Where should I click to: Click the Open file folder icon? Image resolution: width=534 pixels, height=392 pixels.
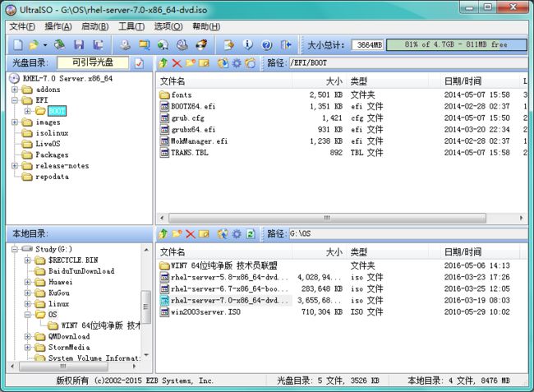tap(34, 44)
